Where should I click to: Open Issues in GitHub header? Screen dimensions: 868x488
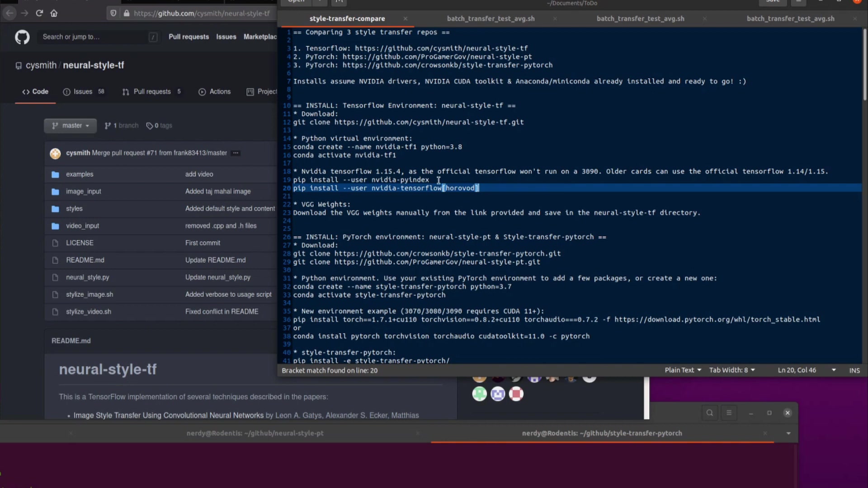point(226,37)
